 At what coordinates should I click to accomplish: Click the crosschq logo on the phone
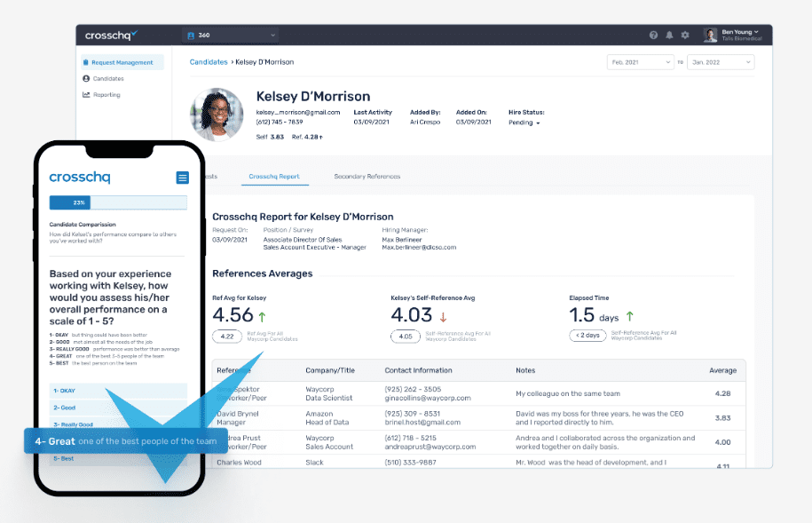[80, 178]
